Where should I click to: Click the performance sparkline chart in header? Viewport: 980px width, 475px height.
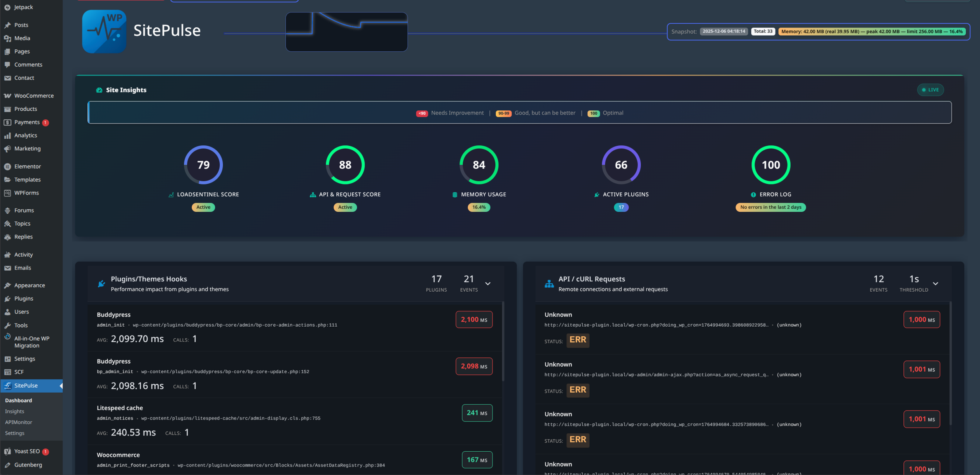pyautogui.click(x=346, y=32)
